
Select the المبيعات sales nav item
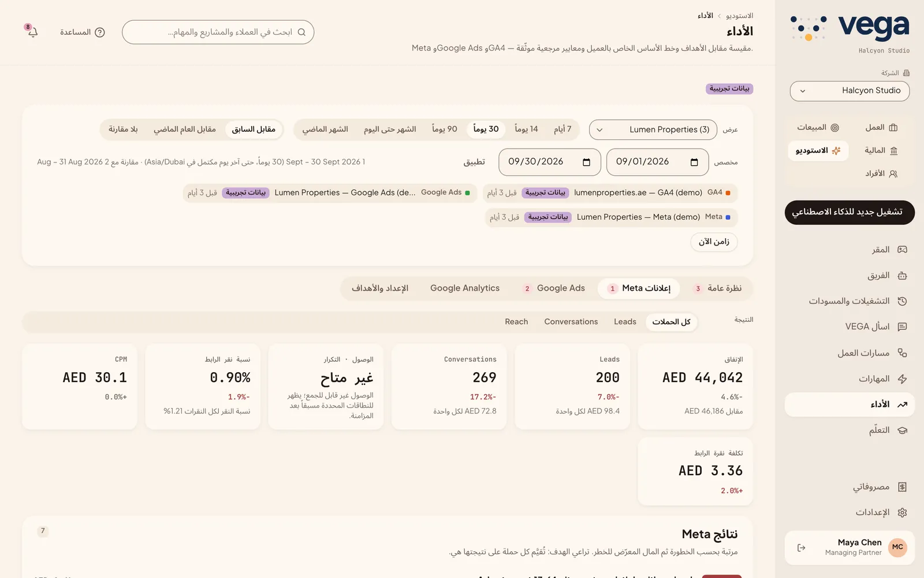coord(818,127)
